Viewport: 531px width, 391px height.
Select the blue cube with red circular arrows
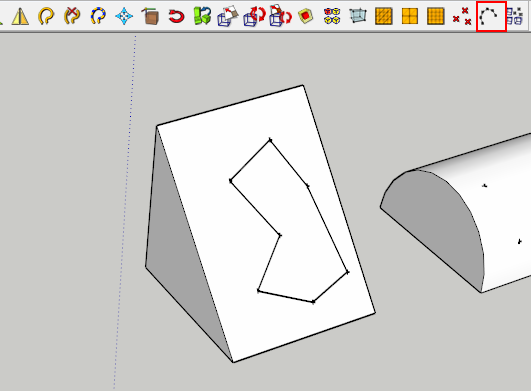click(254, 16)
